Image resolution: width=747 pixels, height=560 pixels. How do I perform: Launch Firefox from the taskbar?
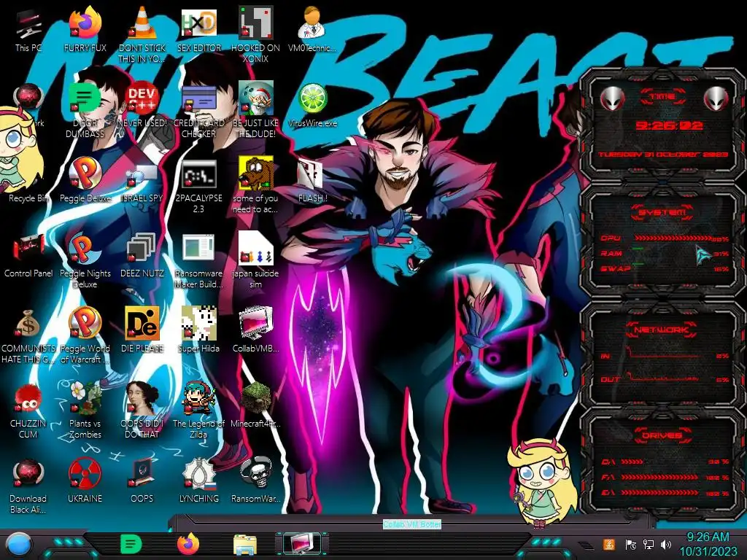tap(188, 544)
